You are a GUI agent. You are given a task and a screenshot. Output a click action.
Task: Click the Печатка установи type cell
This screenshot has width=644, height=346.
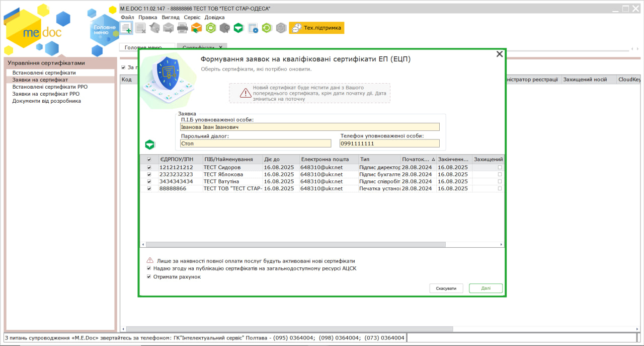[380, 188]
